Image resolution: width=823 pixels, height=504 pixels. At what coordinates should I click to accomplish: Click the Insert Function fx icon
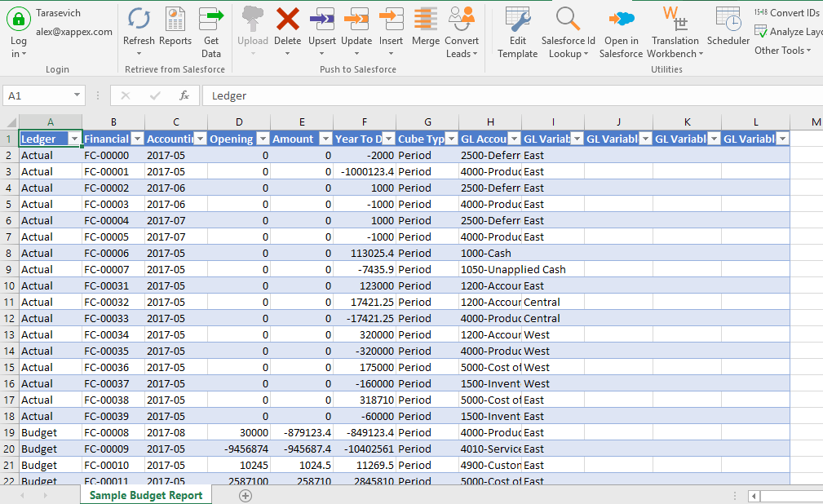(x=184, y=95)
